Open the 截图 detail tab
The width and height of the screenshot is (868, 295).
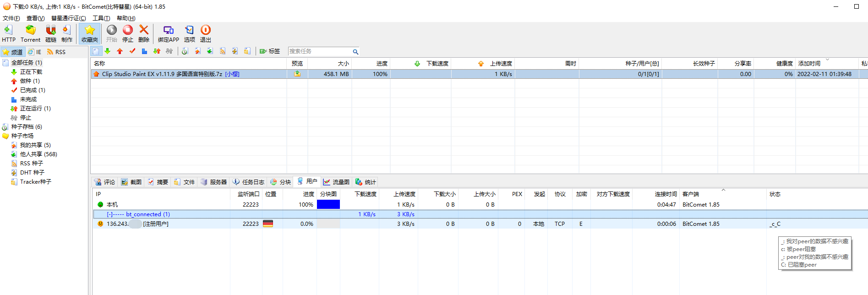131,182
